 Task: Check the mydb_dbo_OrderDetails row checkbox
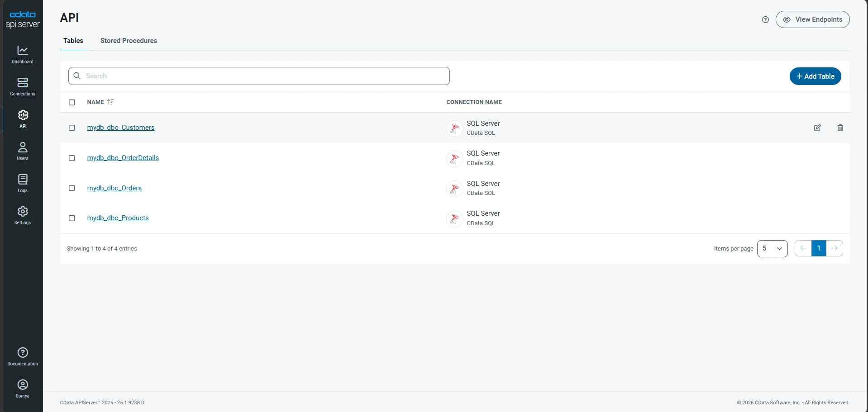click(x=72, y=158)
